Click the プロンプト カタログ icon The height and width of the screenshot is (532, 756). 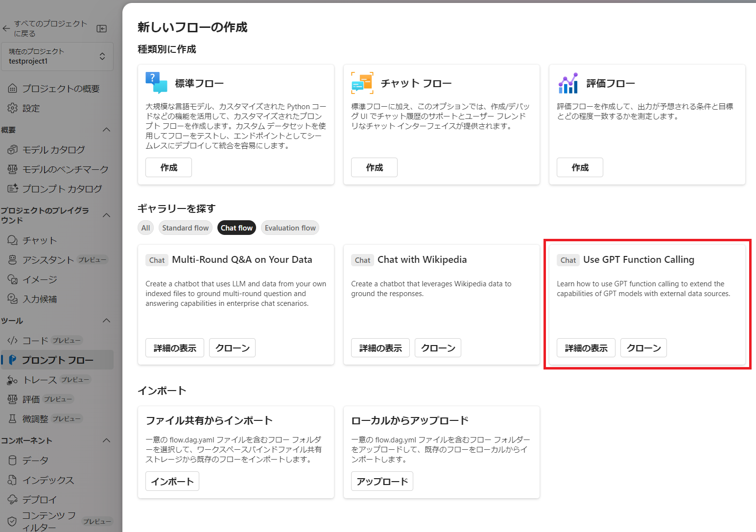(12, 189)
